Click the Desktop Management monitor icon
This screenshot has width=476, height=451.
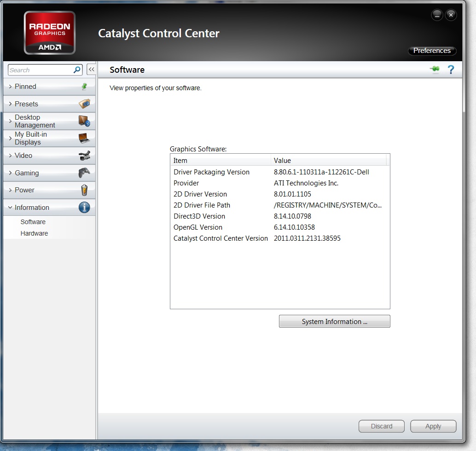(x=84, y=121)
